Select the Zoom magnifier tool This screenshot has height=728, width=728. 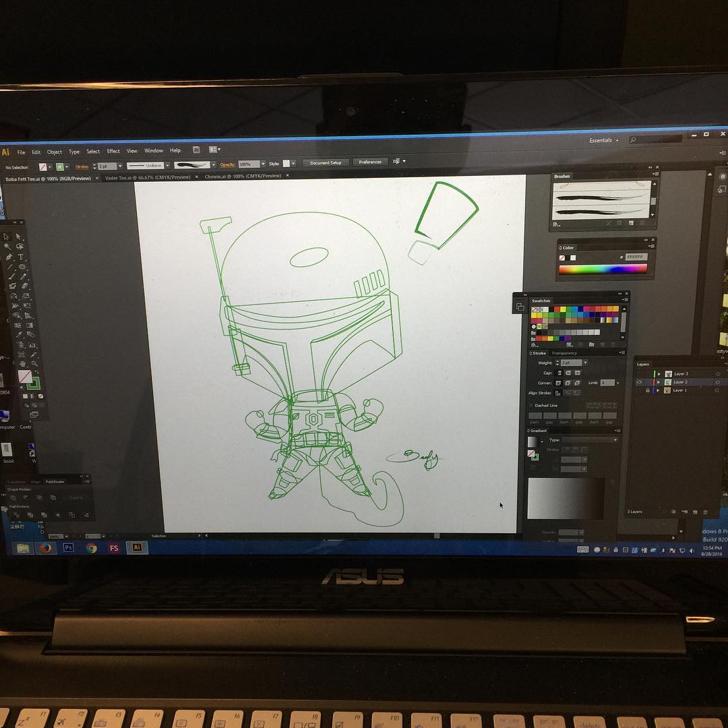34,363
